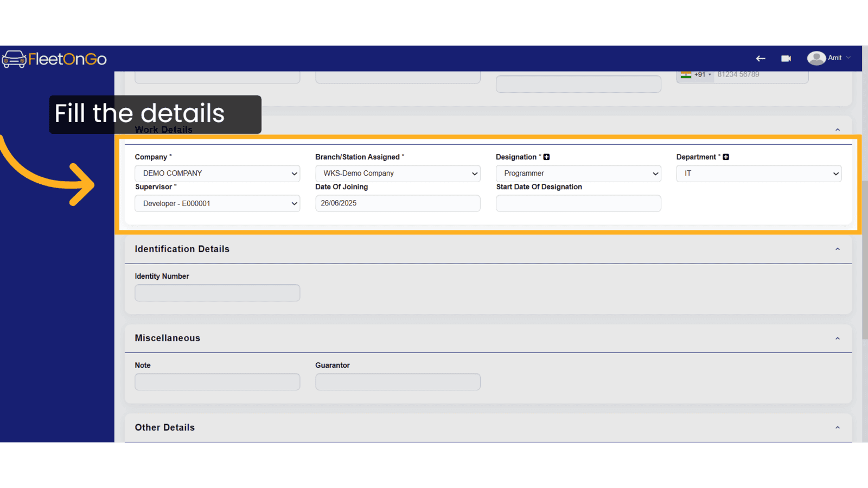Click the Note input field
The image size is (868, 488).
[217, 382]
